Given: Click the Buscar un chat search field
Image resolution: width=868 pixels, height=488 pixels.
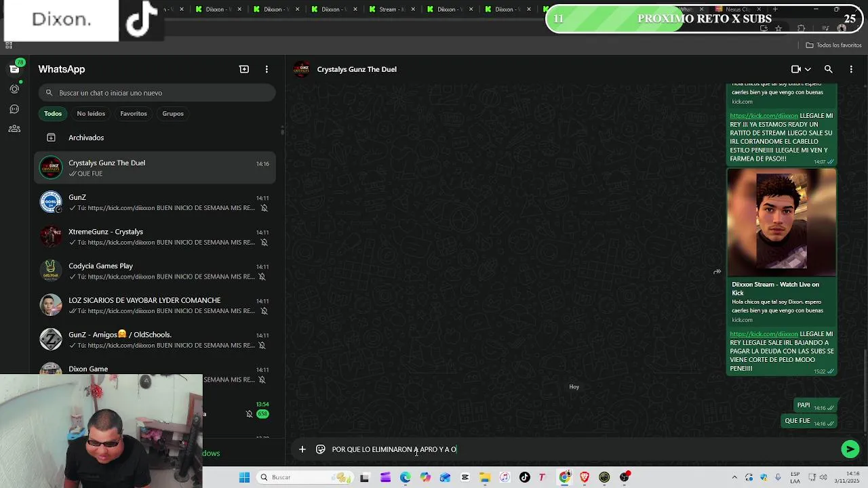Looking at the screenshot, I should 157,93.
